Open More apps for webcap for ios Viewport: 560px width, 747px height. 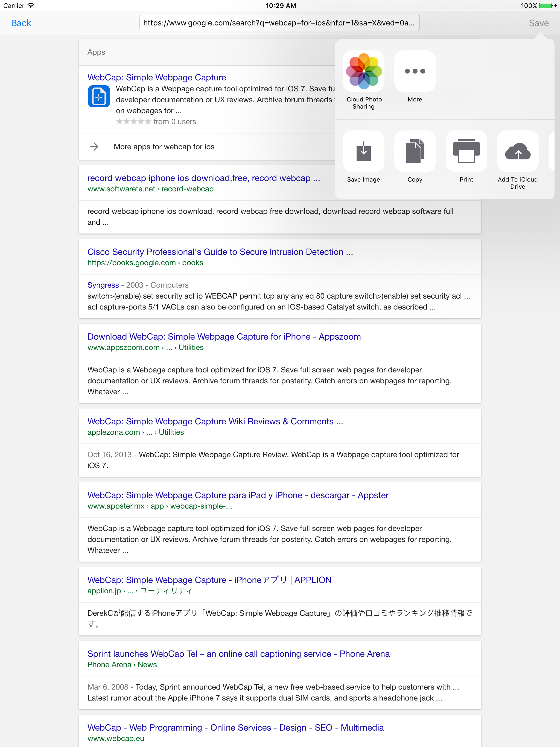(x=164, y=147)
